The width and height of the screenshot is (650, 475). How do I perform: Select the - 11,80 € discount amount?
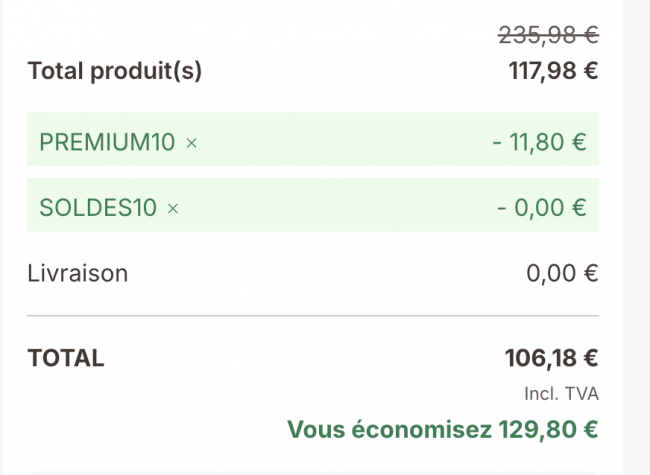click(x=539, y=142)
